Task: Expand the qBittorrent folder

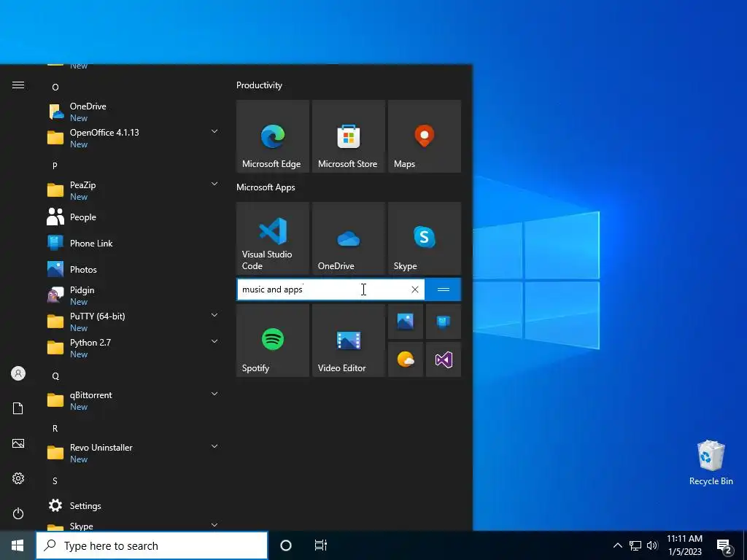Action: [214, 394]
